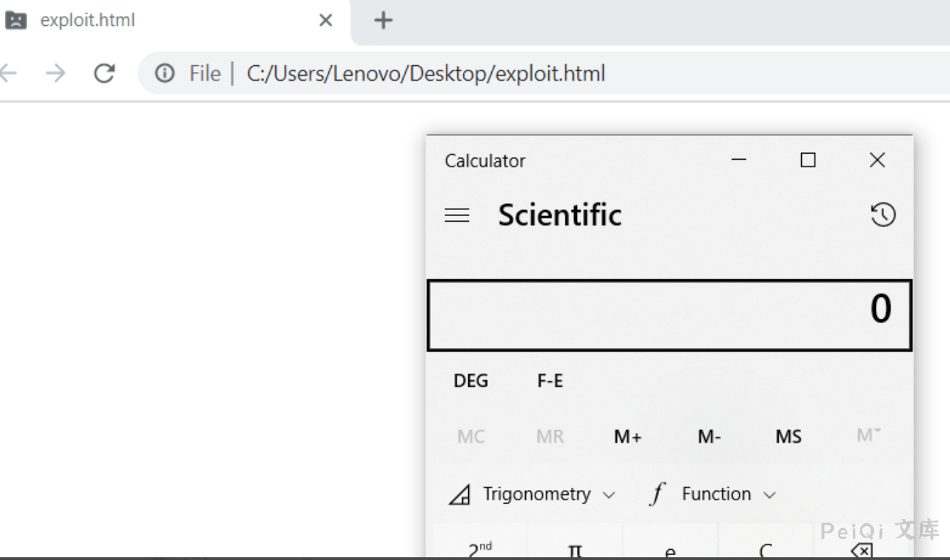Image resolution: width=950 pixels, height=560 pixels.
Task: Select the exploit.html browser tab
Action: (136, 20)
